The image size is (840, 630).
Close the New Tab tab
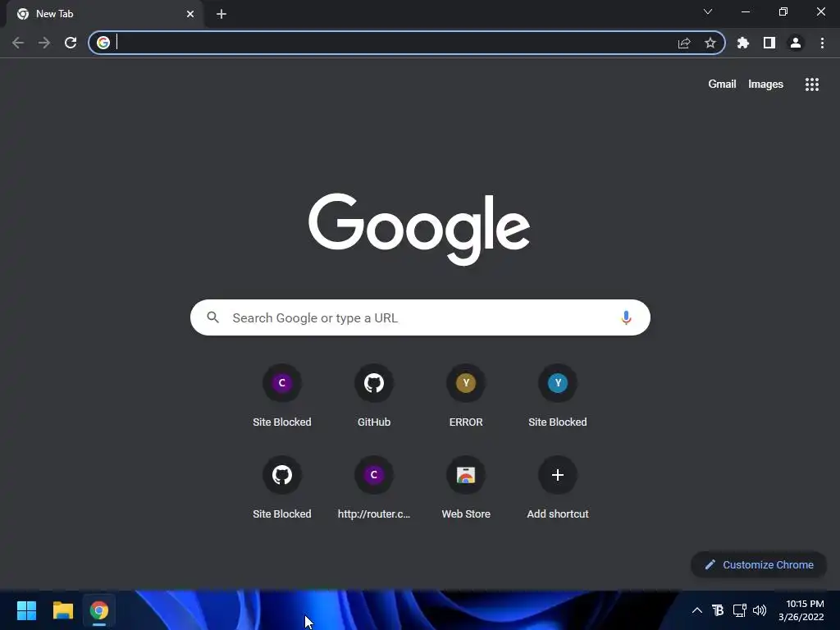pyautogui.click(x=190, y=14)
